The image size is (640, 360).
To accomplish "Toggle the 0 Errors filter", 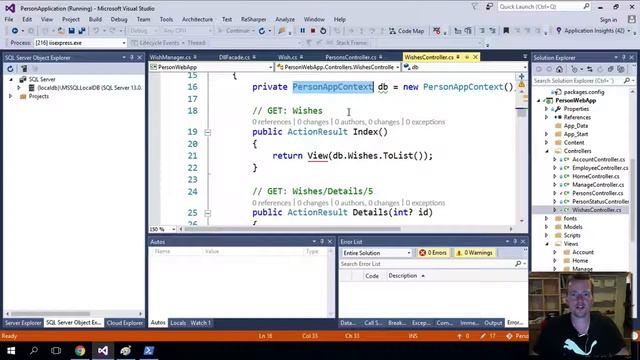I will [433, 253].
